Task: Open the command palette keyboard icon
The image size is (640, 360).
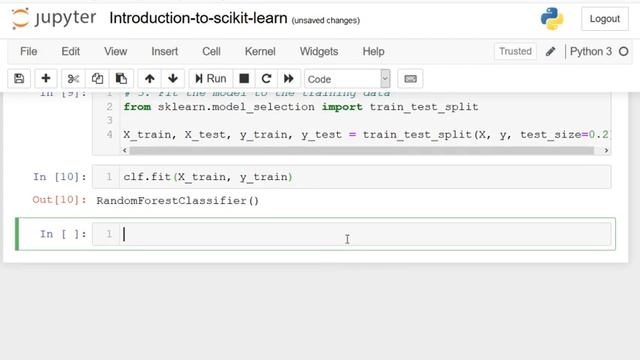Action: coord(410,79)
